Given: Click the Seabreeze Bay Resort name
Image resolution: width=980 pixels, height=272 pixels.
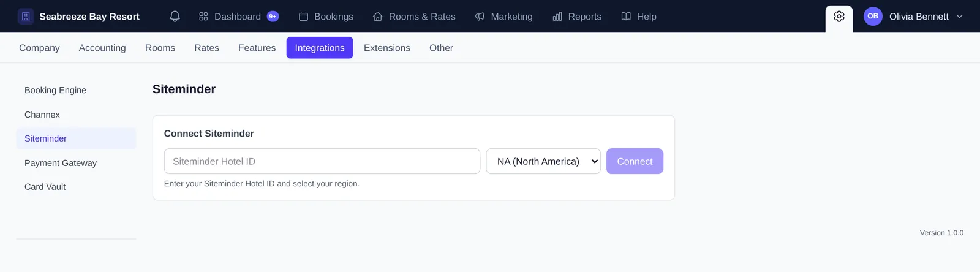Looking at the screenshot, I should 89,17.
